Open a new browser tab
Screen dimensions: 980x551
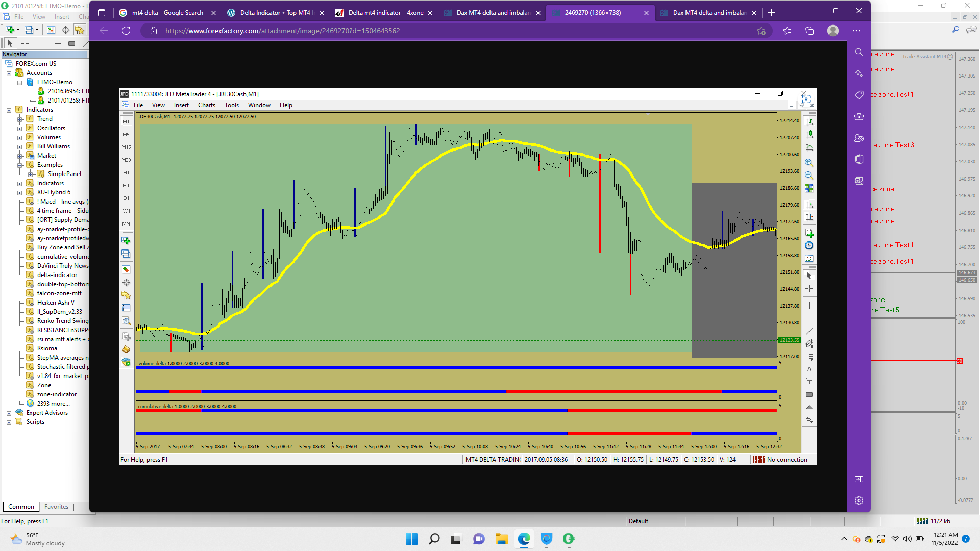771,13
